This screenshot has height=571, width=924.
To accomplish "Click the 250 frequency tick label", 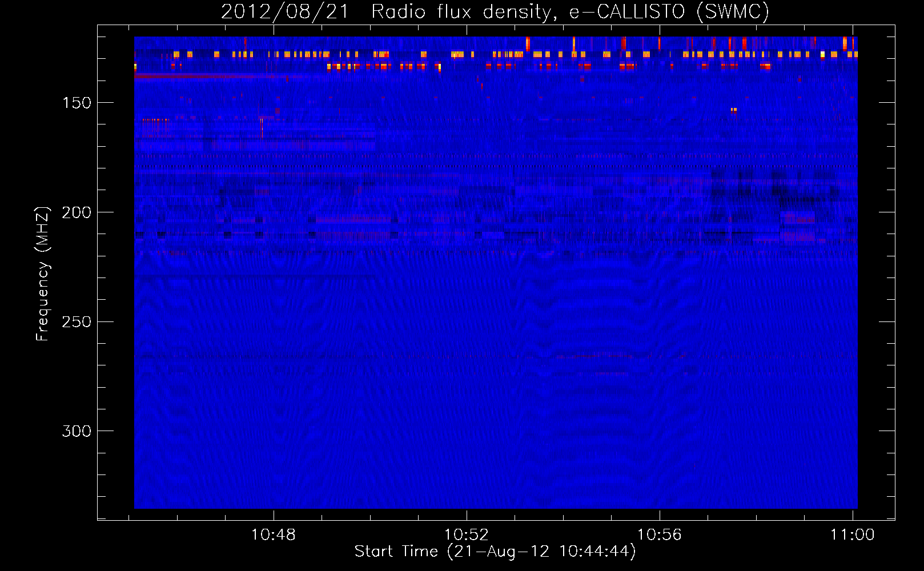I will click(x=77, y=321).
